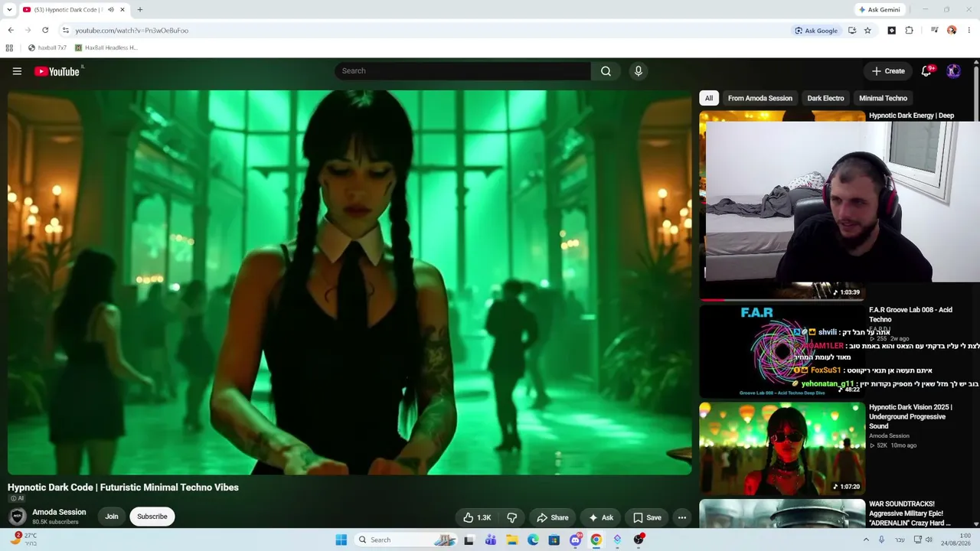Focus the YouTube search field
Image resolution: width=980 pixels, height=551 pixels.
point(462,71)
